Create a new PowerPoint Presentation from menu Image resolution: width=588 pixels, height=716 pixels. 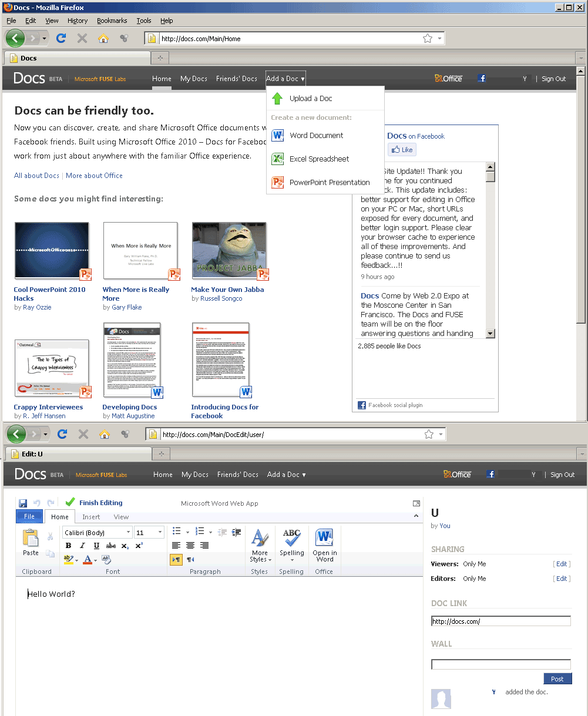[x=325, y=183]
